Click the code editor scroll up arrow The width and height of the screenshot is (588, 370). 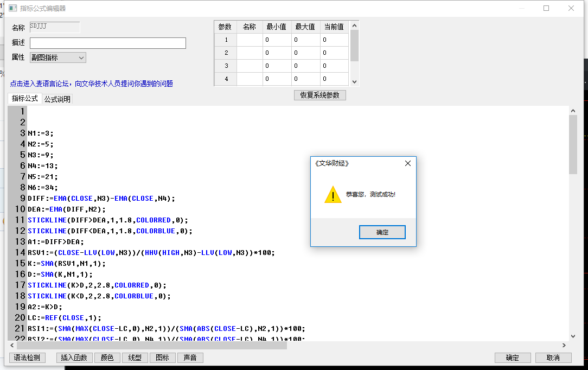point(573,111)
